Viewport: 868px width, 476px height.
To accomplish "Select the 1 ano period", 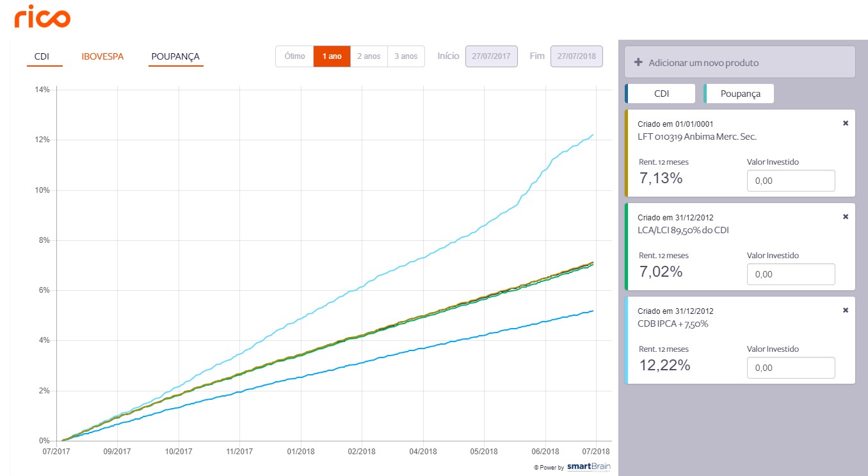I will point(332,56).
